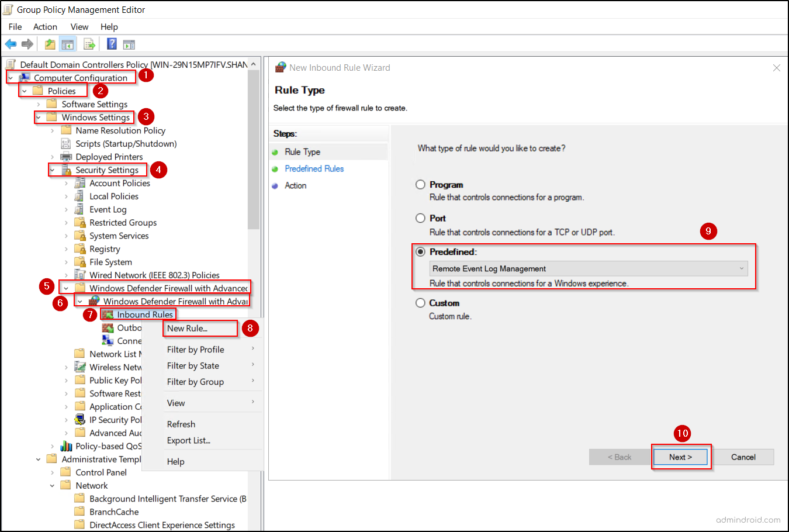This screenshot has width=789, height=532.
Task: Cancel the New Inbound Rule Wizard
Action: click(743, 457)
